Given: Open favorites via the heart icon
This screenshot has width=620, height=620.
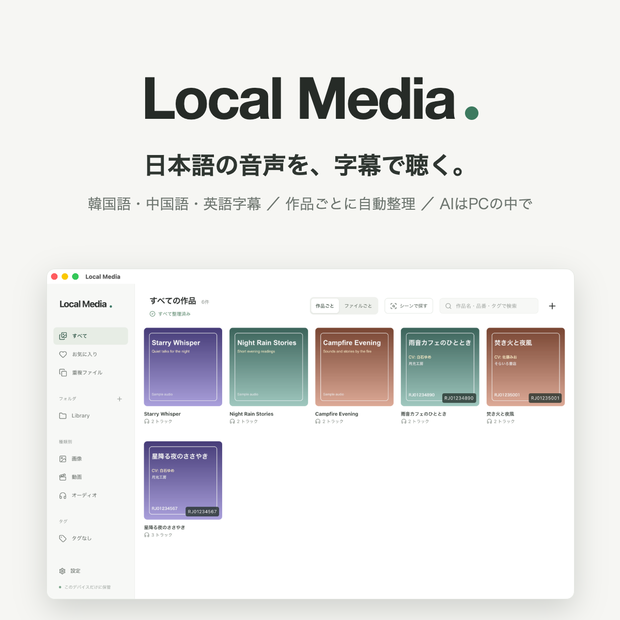Looking at the screenshot, I should [x=63, y=354].
